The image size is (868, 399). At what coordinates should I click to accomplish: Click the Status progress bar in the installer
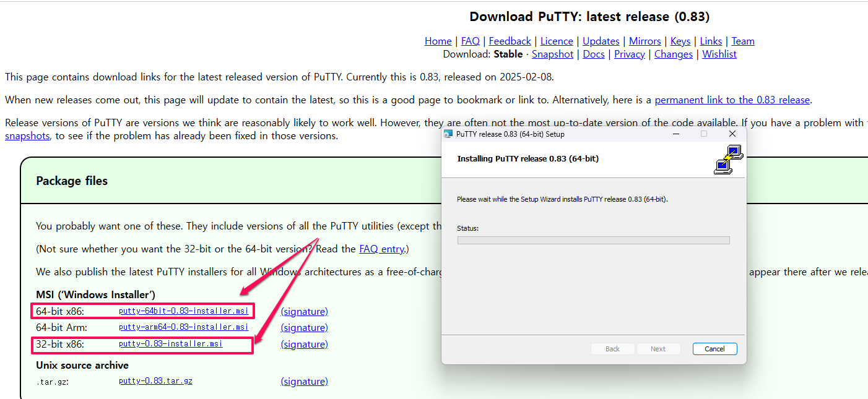tap(593, 240)
